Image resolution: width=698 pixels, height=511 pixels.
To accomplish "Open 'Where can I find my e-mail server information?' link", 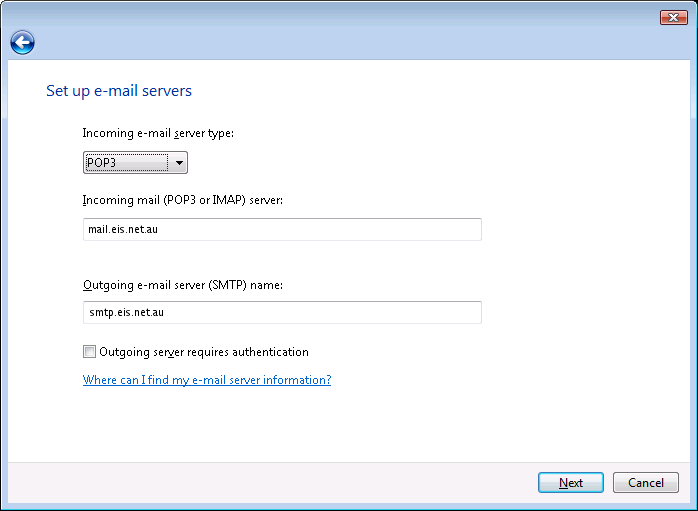I will coord(207,380).
